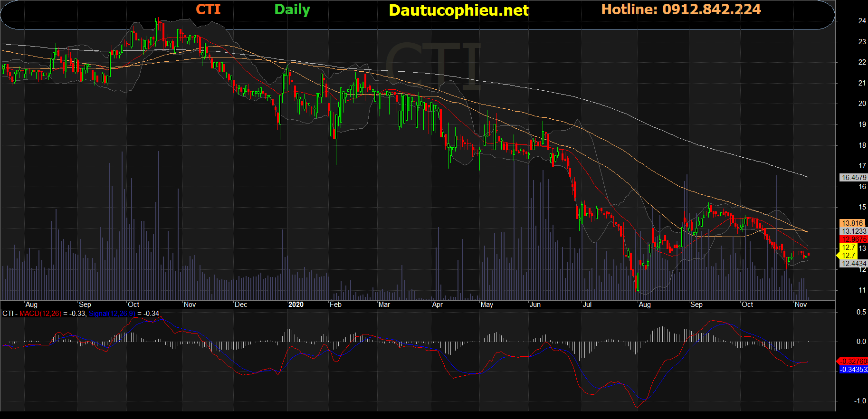This screenshot has height=419, width=868.
Task: Select the Dec month marker on time axis
Action: (x=241, y=305)
